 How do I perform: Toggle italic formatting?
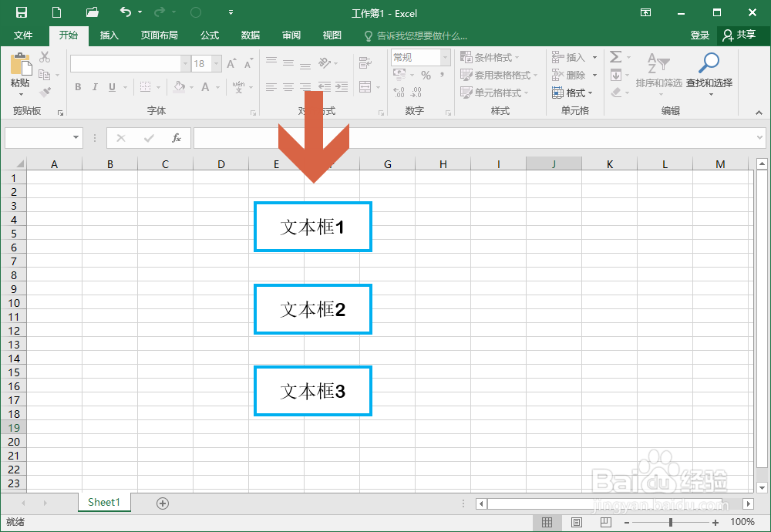point(95,87)
